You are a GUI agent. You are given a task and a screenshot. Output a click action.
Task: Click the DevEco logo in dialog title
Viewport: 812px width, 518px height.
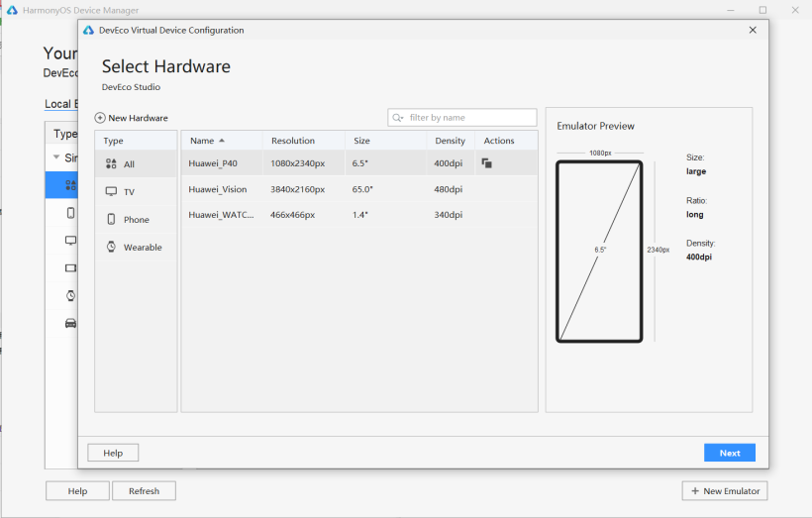[88, 30]
